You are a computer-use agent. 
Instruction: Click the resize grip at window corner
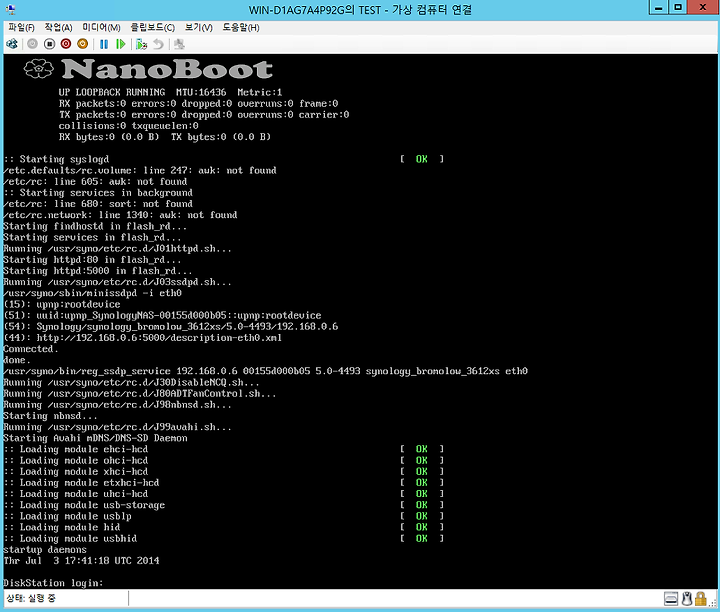pyautogui.click(x=714, y=604)
